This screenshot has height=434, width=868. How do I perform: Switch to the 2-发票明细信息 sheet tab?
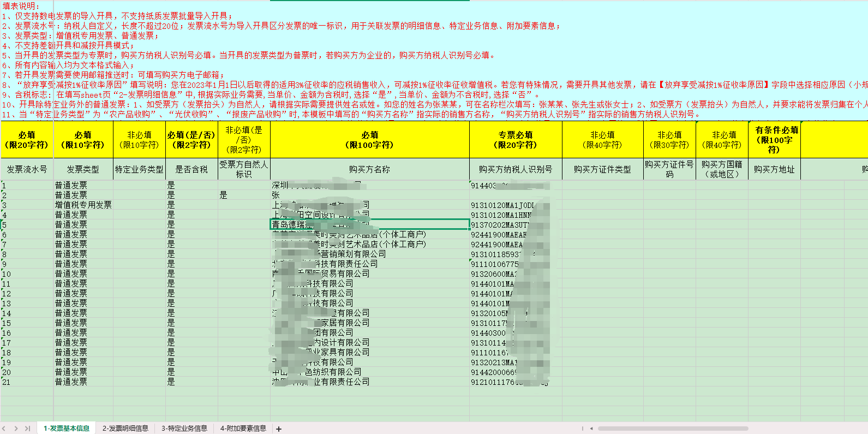point(125,429)
